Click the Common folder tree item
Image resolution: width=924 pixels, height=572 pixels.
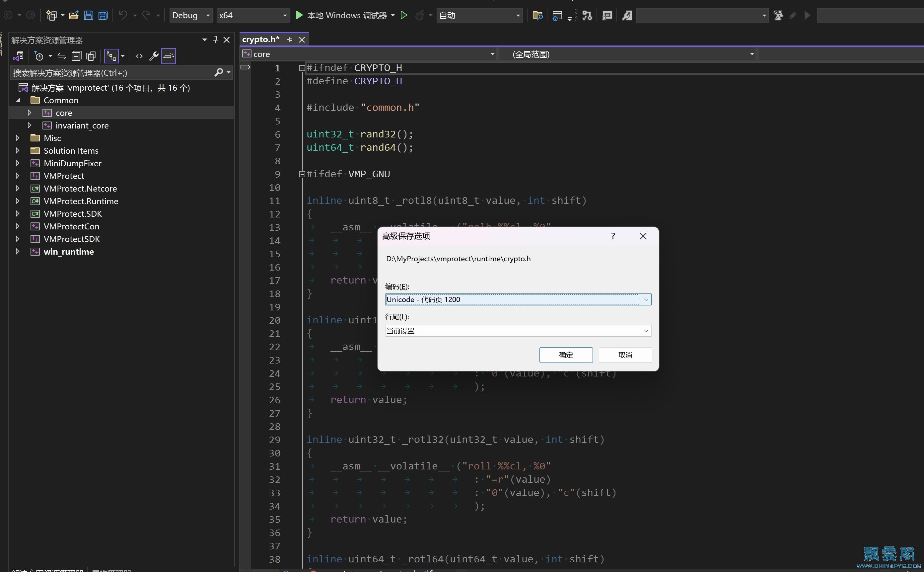[61, 100]
